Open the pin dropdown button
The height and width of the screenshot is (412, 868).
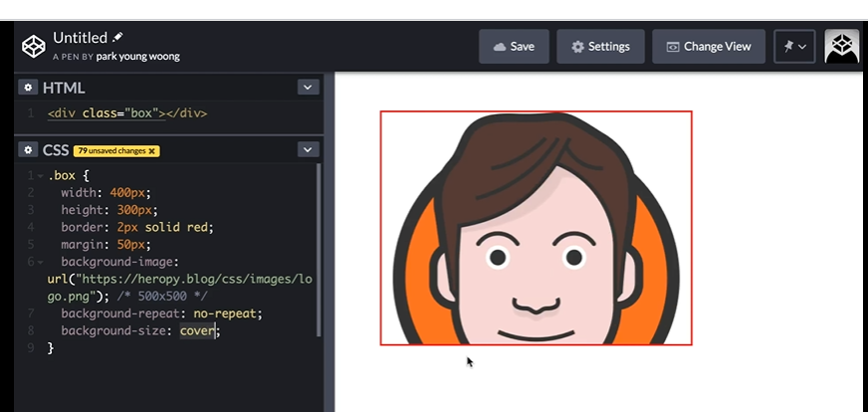tap(794, 47)
